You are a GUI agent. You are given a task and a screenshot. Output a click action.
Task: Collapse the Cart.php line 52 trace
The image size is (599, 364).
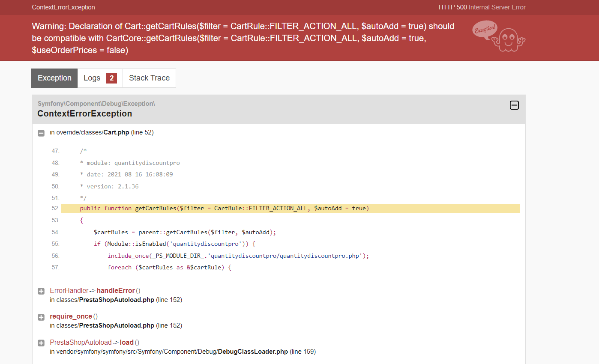pos(41,133)
